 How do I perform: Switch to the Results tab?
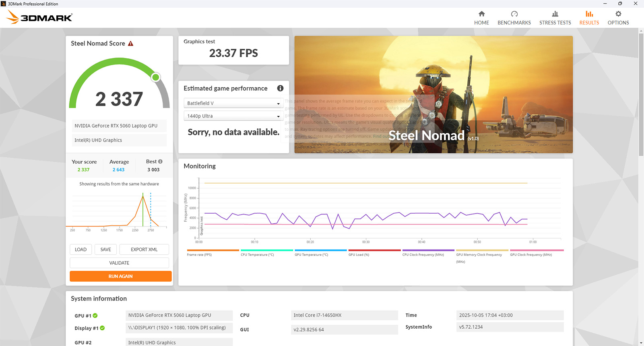coord(589,18)
